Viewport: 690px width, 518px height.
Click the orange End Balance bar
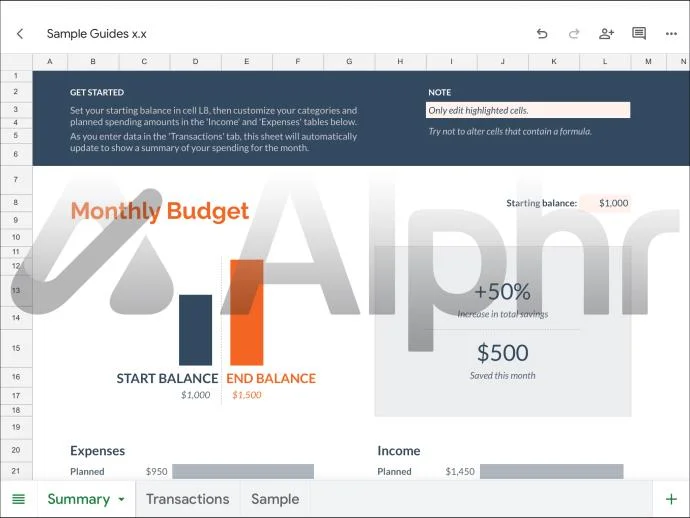tap(247, 312)
